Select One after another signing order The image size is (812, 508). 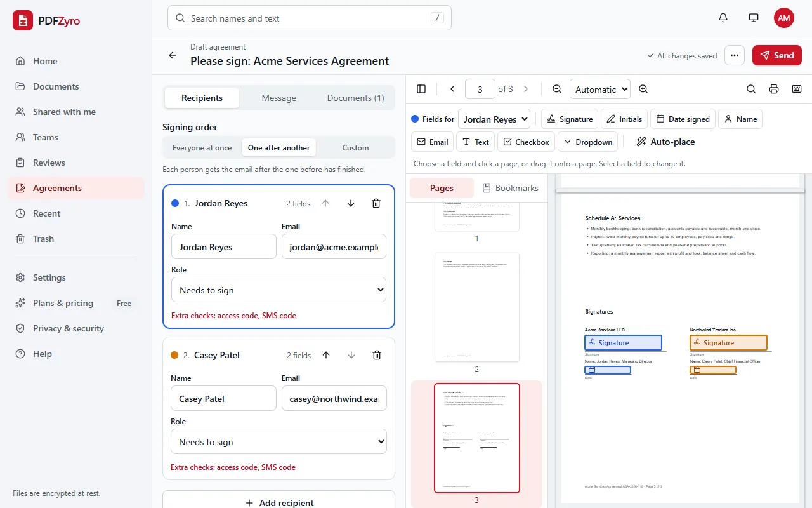coord(279,147)
